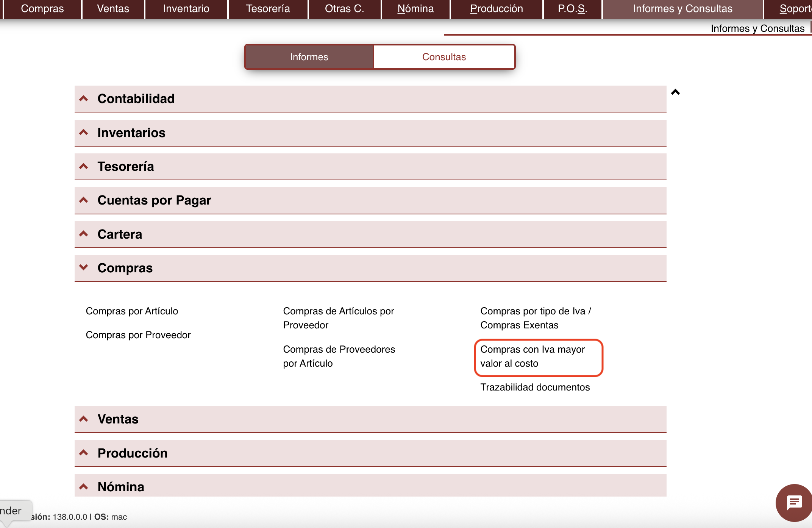
Task: Collapse the Compras section chevron
Action: click(x=84, y=267)
